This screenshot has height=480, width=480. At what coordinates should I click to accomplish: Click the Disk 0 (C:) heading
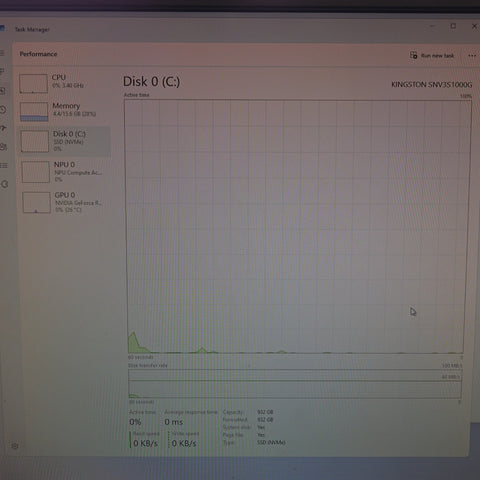(151, 82)
